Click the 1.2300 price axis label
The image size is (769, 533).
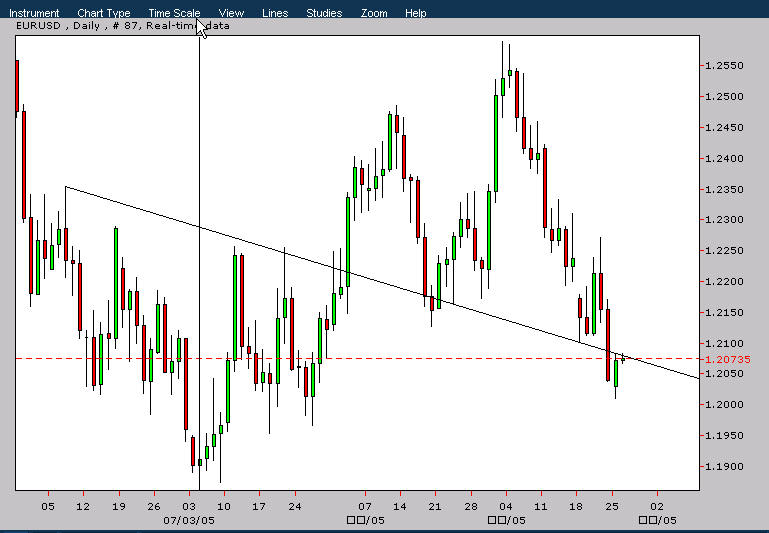(724, 220)
